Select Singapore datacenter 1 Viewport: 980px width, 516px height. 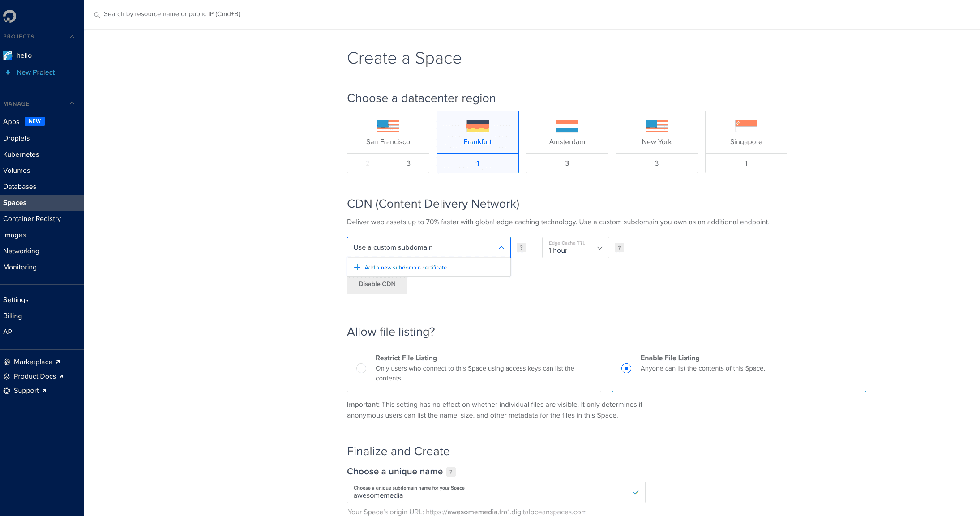click(746, 163)
